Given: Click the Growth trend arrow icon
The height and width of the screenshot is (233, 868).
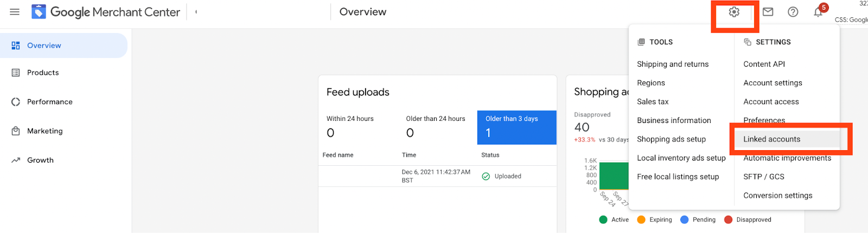Looking at the screenshot, I should click(x=16, y=160).
